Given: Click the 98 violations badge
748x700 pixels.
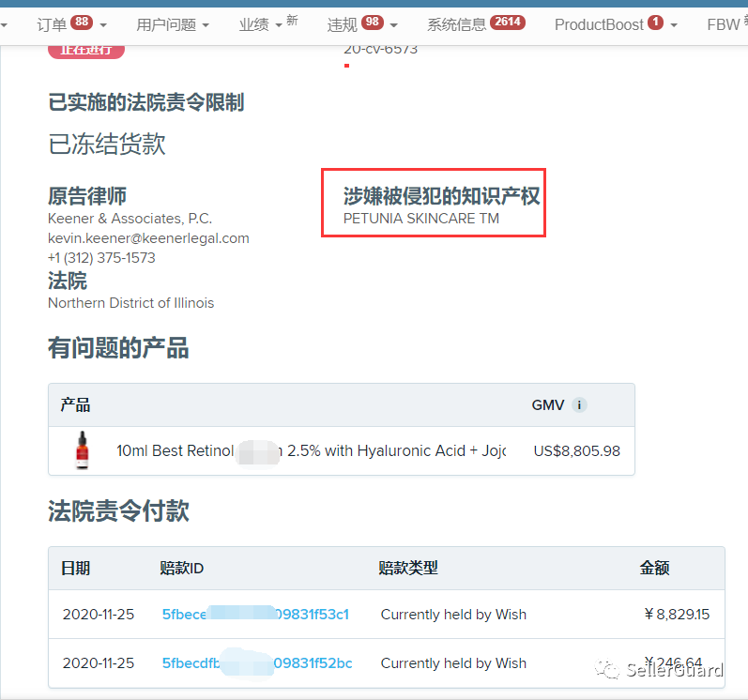Looking at the screenshot, I should pyautogui.click(x=373, y=22).
